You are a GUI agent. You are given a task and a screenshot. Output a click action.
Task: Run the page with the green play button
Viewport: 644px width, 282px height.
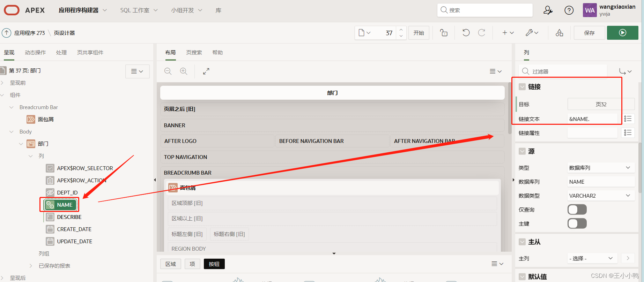(622, 33)
